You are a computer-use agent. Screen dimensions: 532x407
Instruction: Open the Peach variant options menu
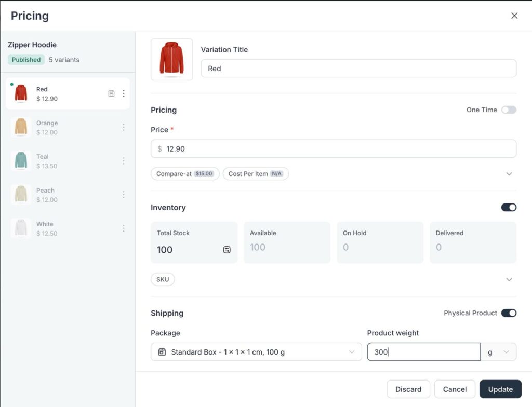[124, 195]
